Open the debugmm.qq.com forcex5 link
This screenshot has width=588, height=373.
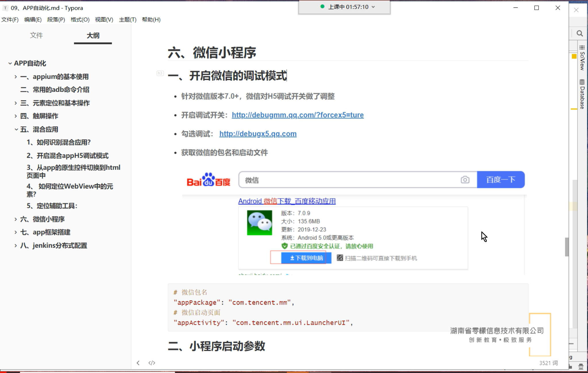[298, 115]
